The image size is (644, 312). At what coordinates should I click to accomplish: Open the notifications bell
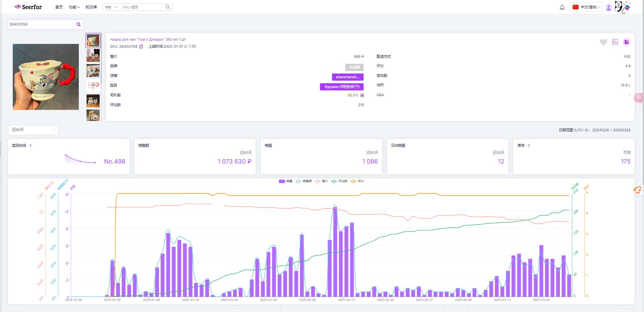[562, 7]
